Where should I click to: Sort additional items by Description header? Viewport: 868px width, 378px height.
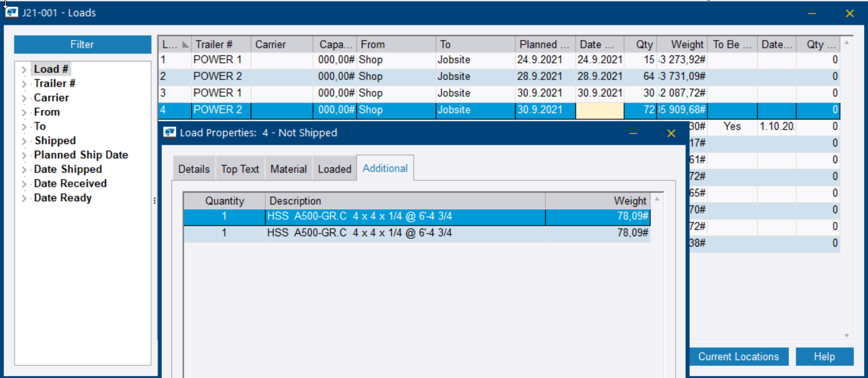pyautogui.click(x=405, y=201)
